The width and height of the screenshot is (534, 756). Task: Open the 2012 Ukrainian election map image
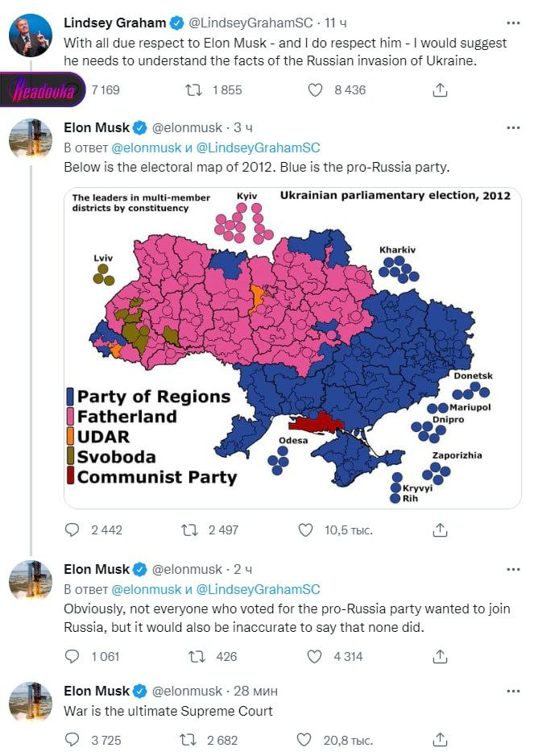[x=292, y=347]
